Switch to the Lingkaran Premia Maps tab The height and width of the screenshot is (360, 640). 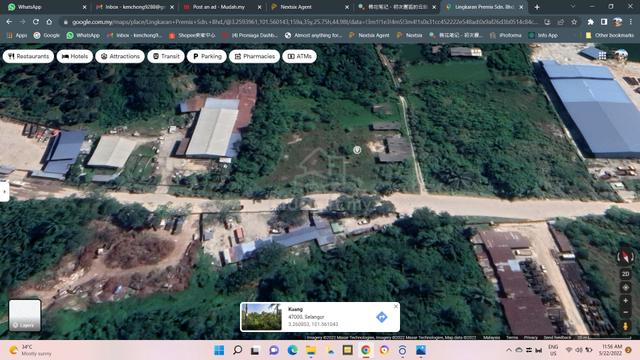tap(484, 7)
